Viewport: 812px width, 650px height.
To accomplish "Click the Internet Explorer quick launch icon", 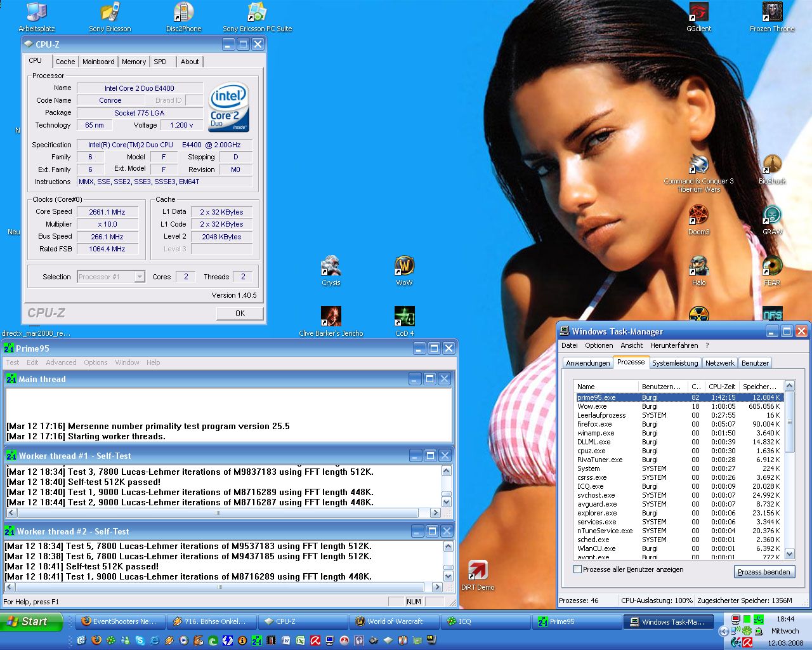I will pyautogui.click(x=154, y=640).
